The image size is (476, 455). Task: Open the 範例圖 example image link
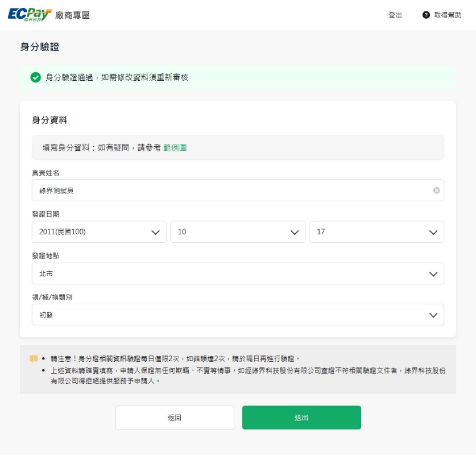coord(175,148)
